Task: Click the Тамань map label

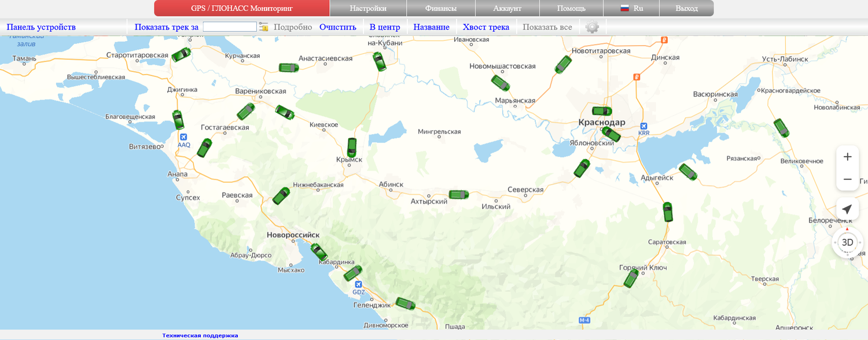Action: click(24, 58)
